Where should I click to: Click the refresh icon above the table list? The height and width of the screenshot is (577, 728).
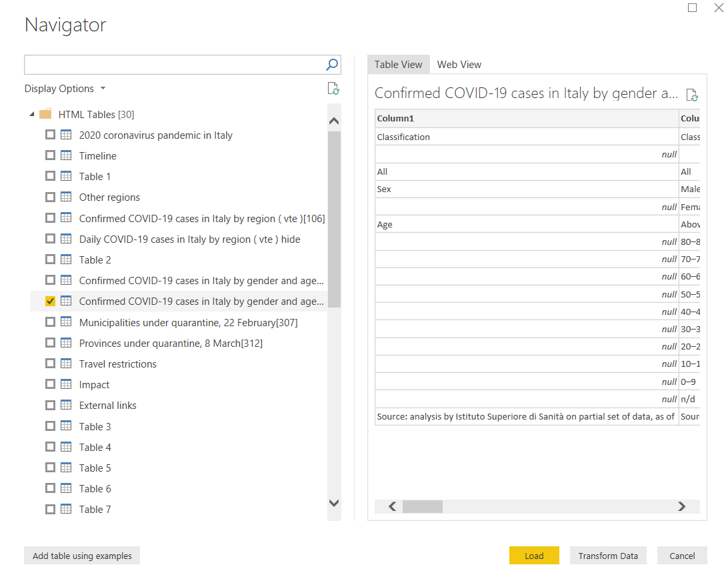(x=333, y=89)
